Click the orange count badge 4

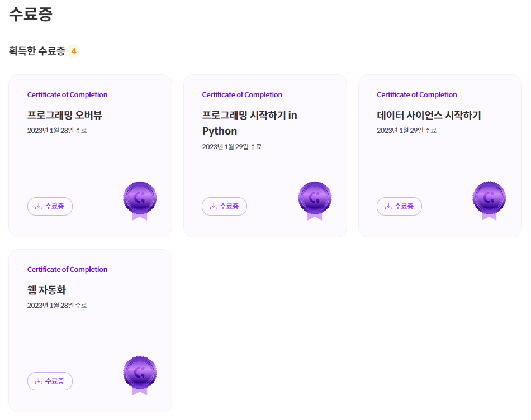point(73,51)
